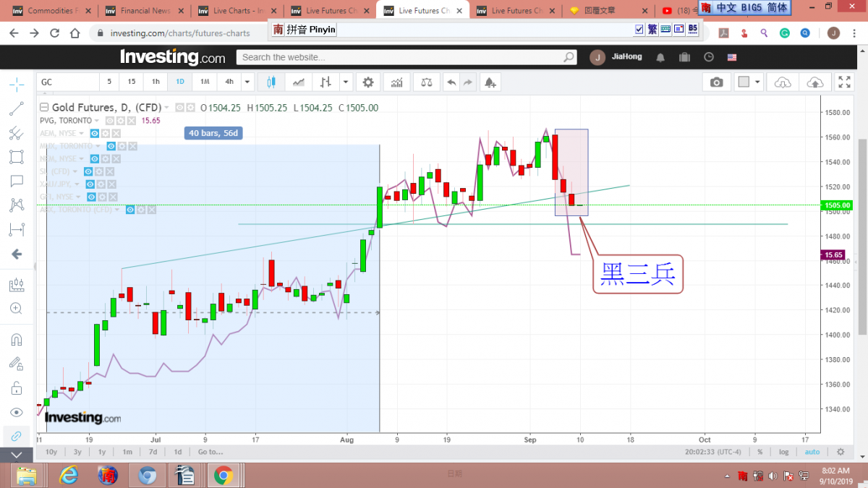The height and width of the screenshot is (488, 868).
Task: Open the GFI, NYSE legend dropdown arrow
Action: click(78, 197)
